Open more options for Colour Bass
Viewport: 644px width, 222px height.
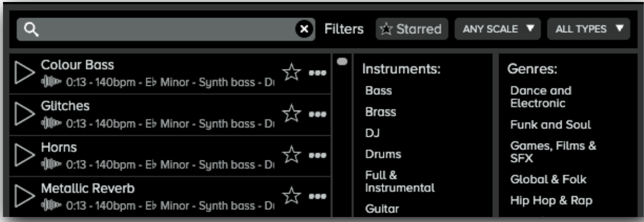coord(318,73)
